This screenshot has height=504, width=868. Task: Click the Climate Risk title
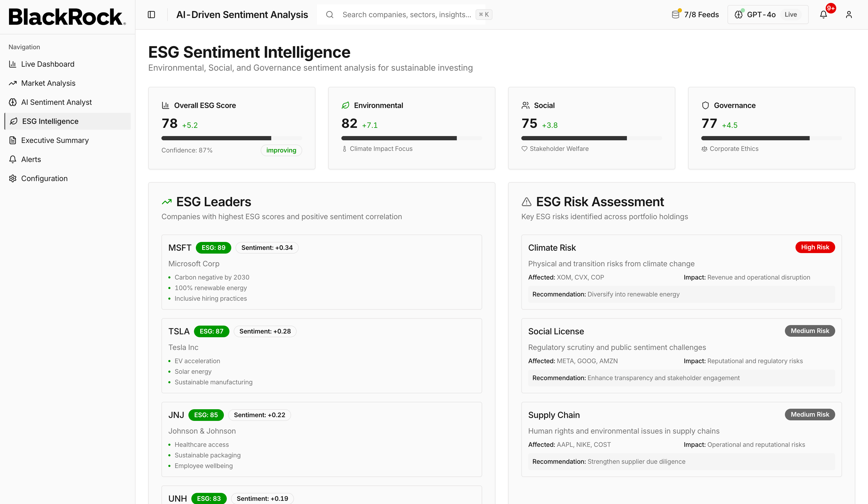pos(552,248)
